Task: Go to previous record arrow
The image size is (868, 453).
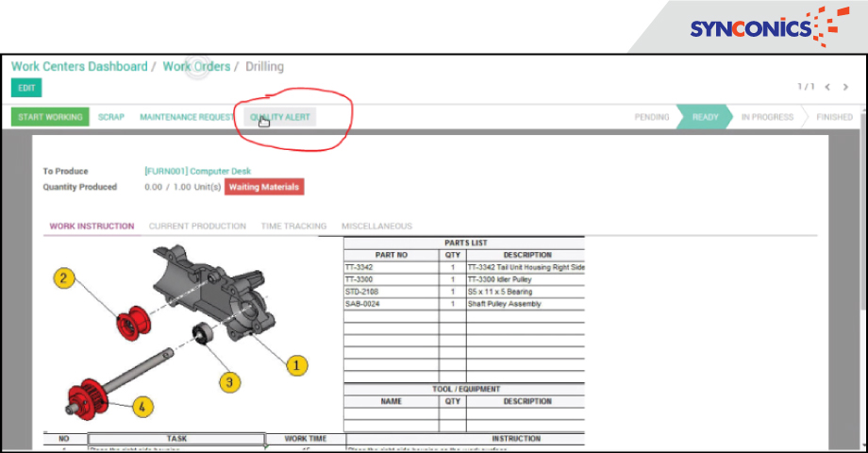Action: point(827,87)
